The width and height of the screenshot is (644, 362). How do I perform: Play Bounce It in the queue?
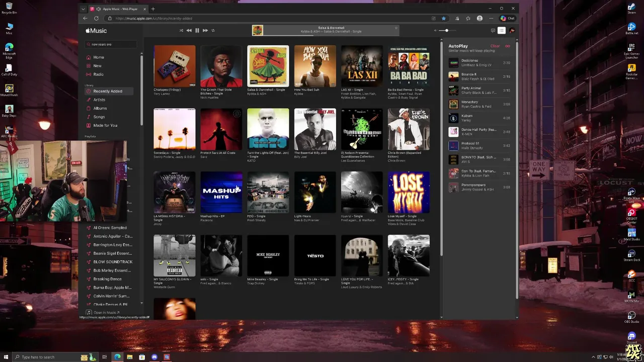coord(479,76)
